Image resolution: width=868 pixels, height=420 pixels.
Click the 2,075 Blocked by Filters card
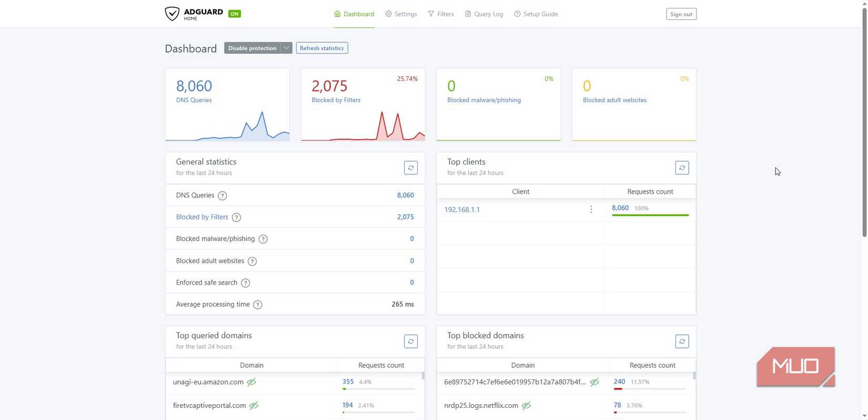coord(363,104)
